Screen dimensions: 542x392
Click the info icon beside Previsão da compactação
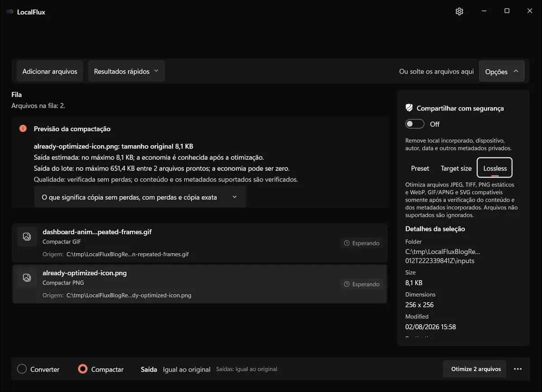[23, 129]
